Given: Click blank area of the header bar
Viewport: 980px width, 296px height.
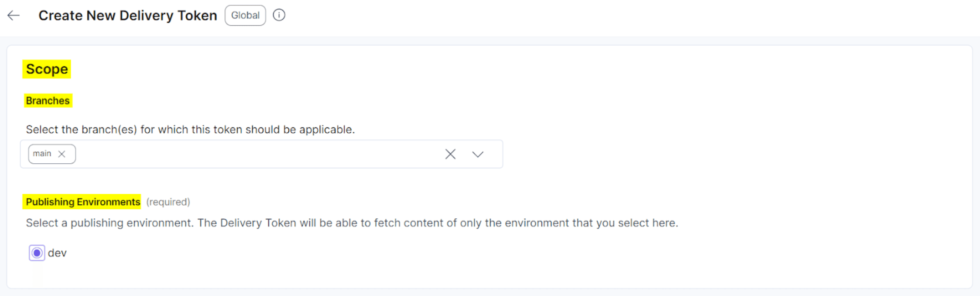Looking at the screenshot, I should tap(611, 17).
